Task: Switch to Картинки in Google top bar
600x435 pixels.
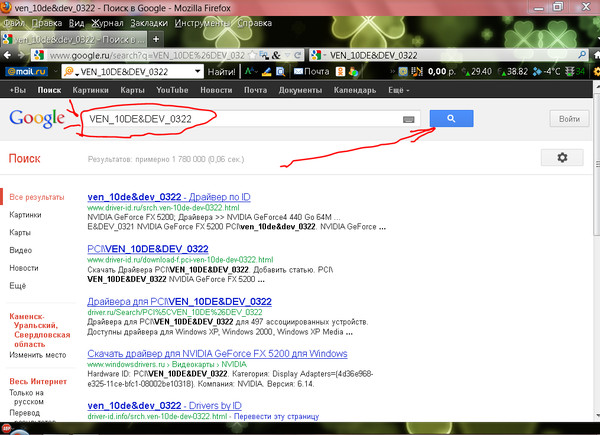Action: [90, 90]
